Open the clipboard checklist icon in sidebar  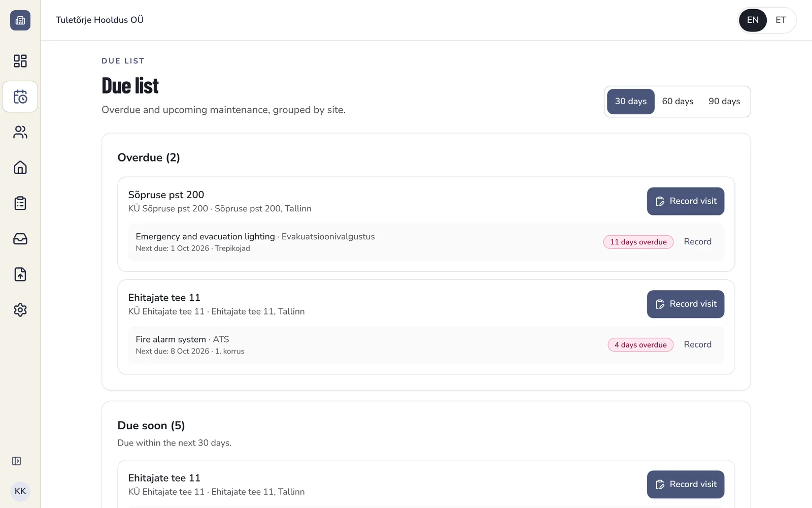[20, 203]
